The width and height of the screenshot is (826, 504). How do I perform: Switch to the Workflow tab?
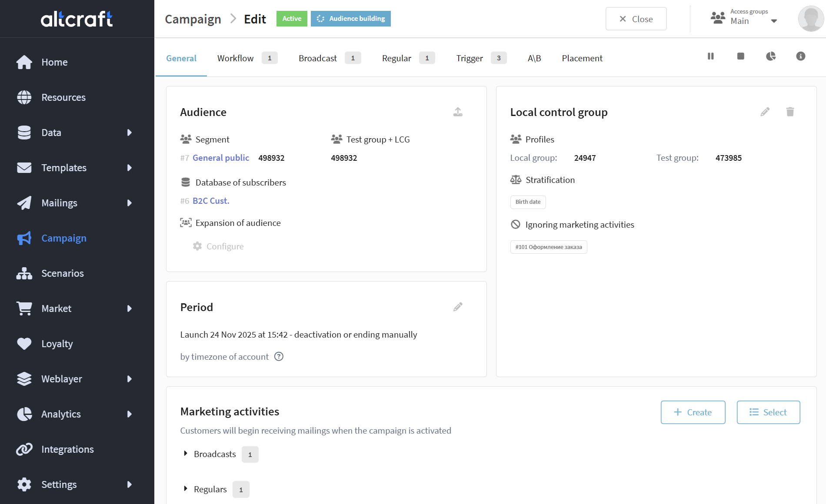pos(235,58)
